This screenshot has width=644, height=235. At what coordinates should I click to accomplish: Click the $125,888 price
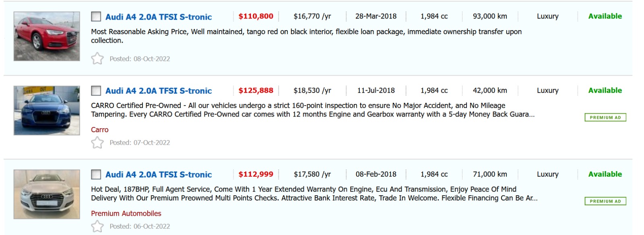point(256,91)
